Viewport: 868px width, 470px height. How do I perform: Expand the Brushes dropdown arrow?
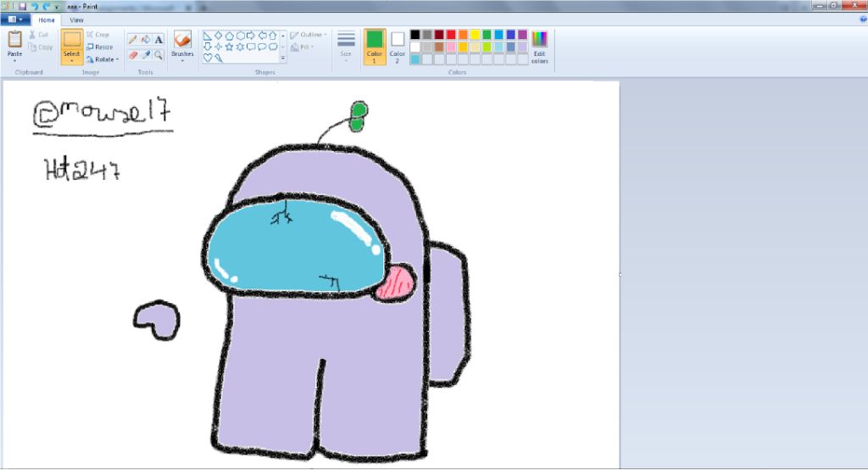[x=182, y=60]
